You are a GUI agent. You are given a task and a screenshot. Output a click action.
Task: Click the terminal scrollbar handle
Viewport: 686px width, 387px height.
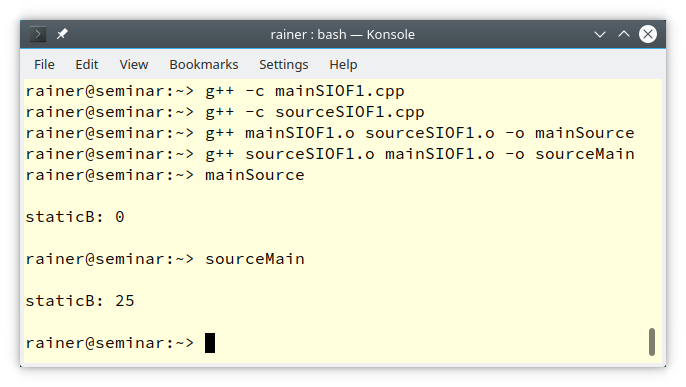coord(652,342)
